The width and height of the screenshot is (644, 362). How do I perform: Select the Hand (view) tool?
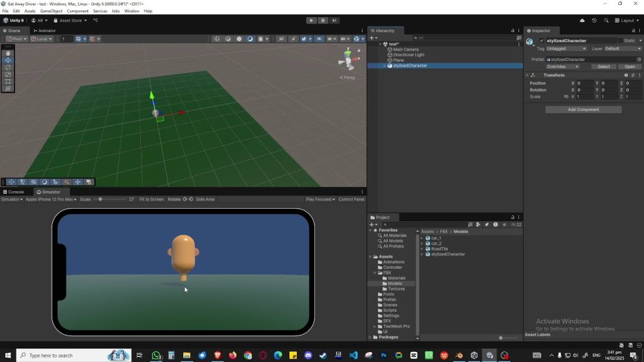[x=8, y=53]
